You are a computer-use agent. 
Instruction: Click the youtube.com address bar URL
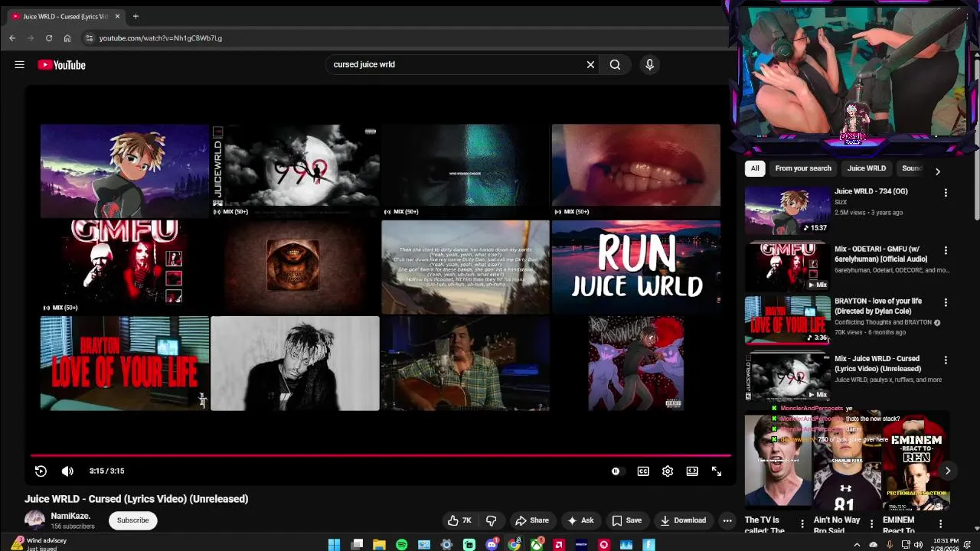pyautogui.click(x=161, y=38)
